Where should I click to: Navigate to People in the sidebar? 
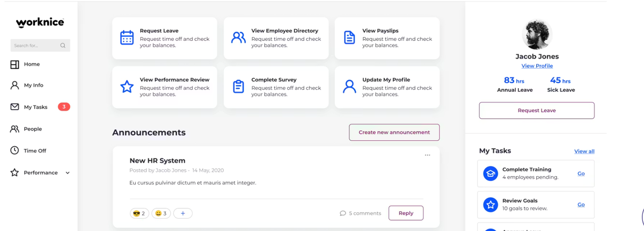tap(32, 129)
